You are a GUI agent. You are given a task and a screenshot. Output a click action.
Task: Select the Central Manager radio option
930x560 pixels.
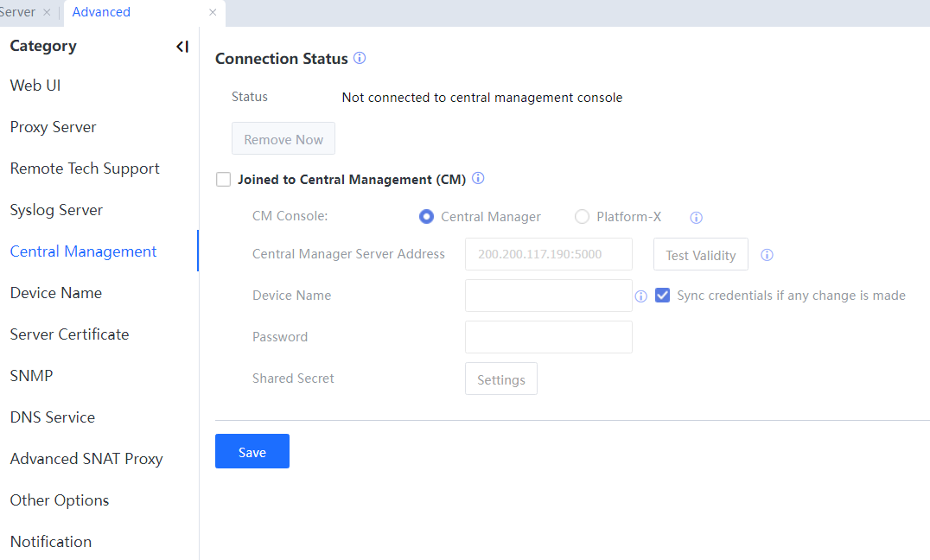coord(426,217)
